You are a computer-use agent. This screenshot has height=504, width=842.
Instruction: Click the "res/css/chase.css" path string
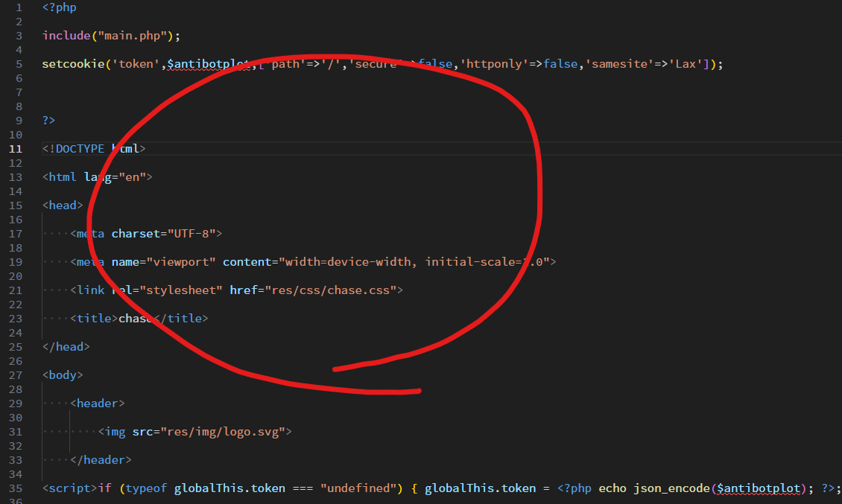click(330, 290)
